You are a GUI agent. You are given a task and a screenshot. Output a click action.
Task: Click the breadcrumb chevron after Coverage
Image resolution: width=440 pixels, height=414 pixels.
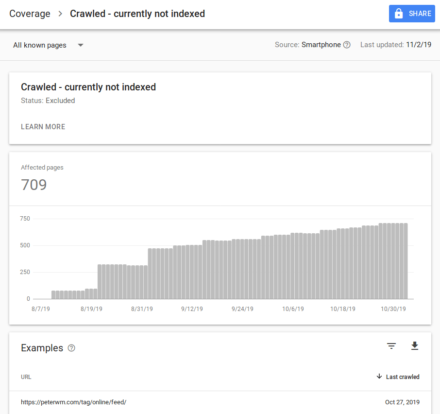pyautogui.click(x=60, y=14)
